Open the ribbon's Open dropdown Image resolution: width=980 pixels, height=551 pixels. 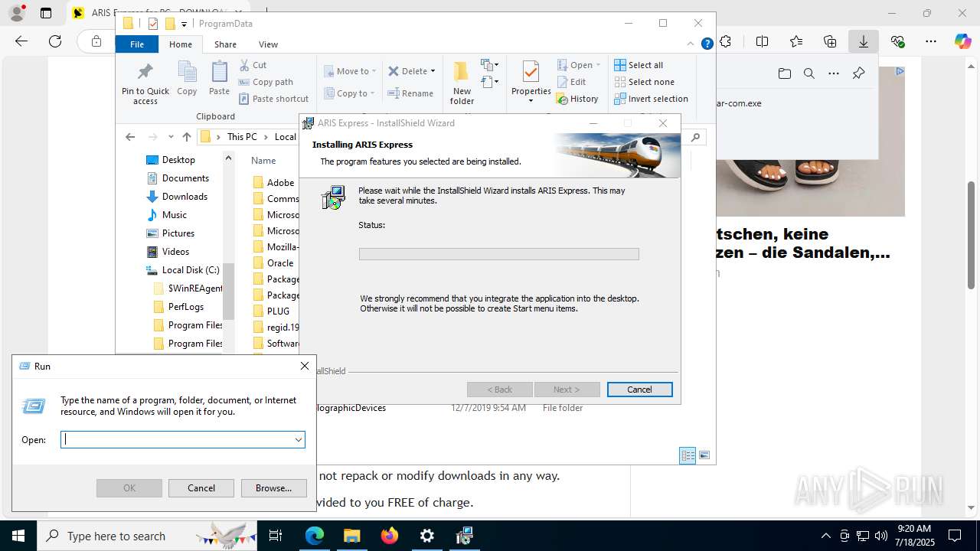tap(579, 65)
